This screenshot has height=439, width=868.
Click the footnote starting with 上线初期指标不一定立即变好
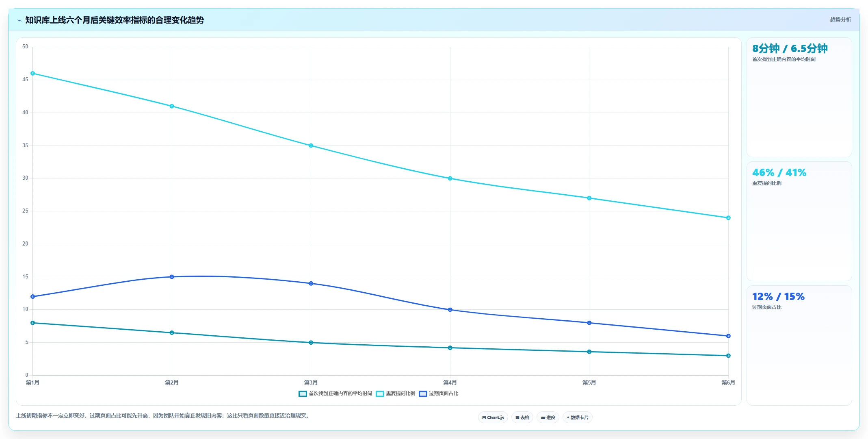click(x=164, y=415)
